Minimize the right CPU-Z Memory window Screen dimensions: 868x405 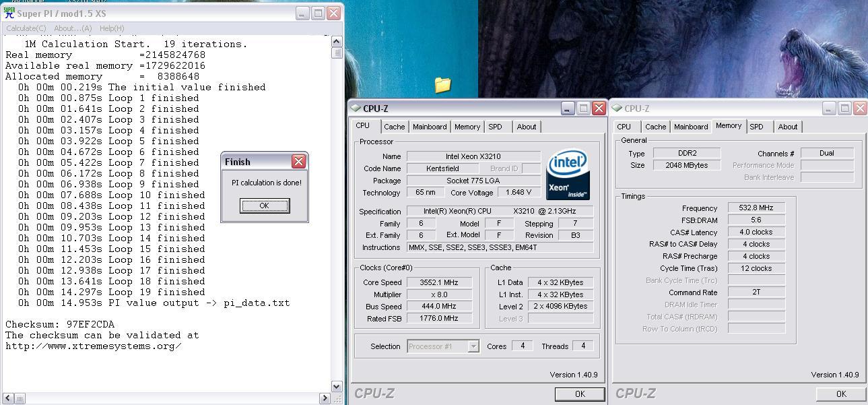tap(829, 108)
